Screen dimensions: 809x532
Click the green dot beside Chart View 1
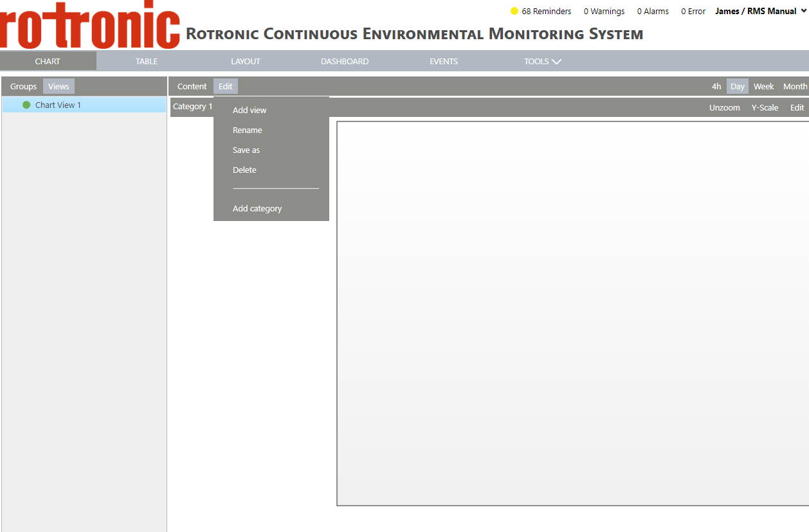coord(26,105)
